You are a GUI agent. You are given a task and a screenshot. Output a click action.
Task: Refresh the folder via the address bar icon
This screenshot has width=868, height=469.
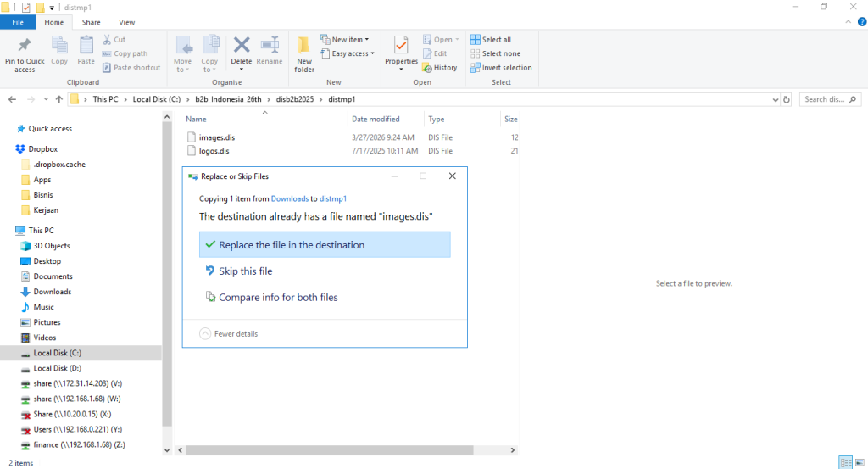788,99
